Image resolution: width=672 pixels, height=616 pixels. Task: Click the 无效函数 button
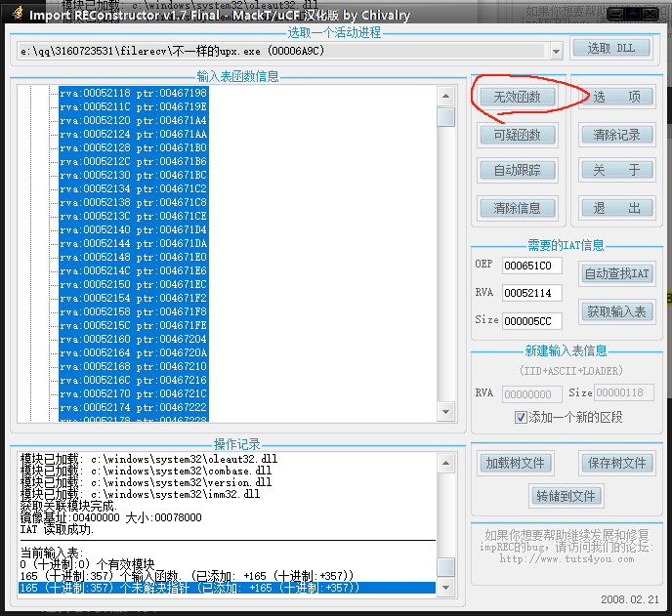click(x=517, y=97)
